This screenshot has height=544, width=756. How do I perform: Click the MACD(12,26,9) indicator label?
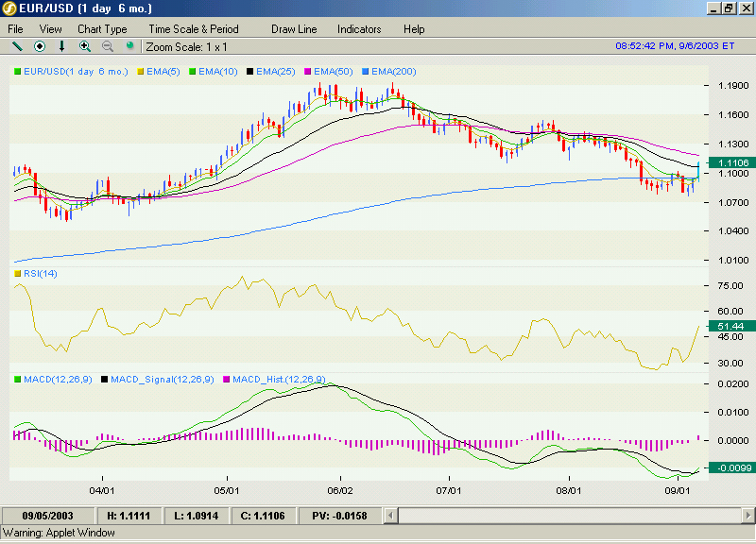point(58,380)
